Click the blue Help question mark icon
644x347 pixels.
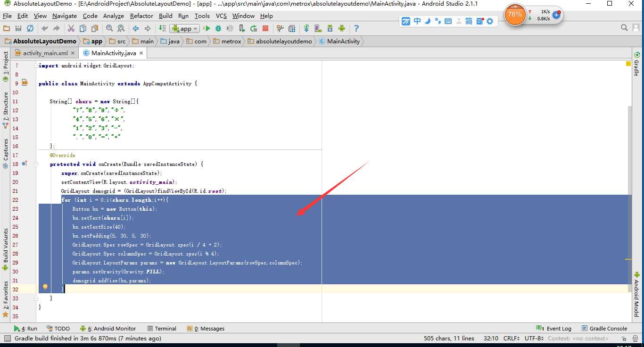356,28
